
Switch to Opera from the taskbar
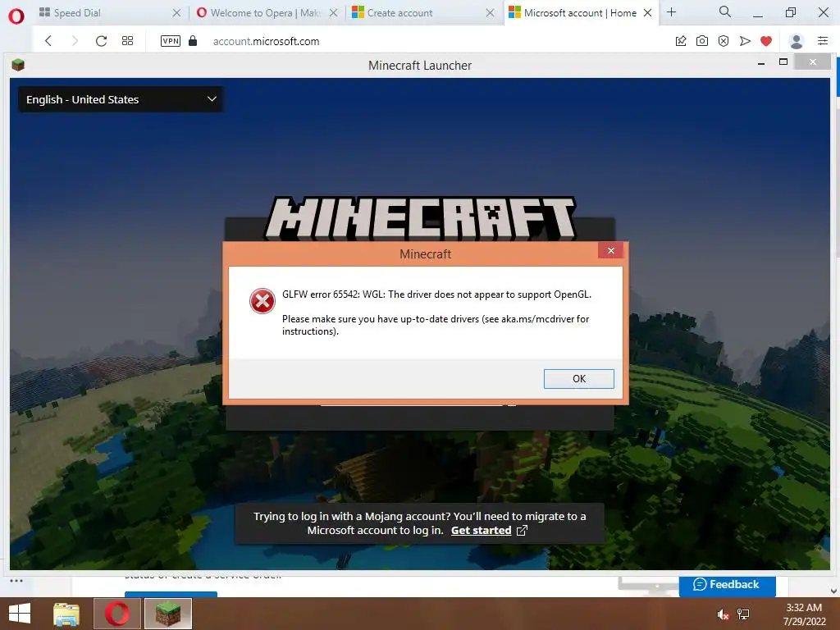(117, 614)
